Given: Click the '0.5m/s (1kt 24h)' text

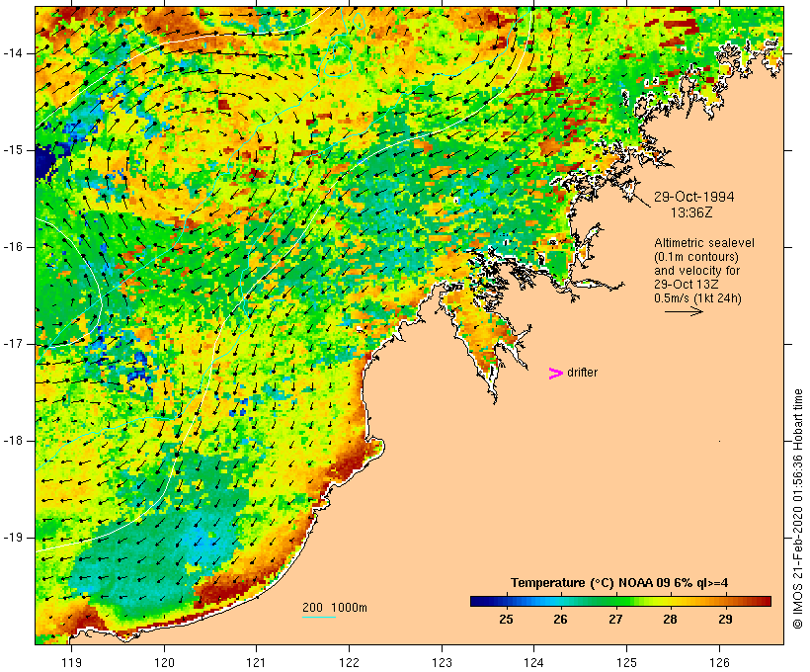Looking at the screenshot, I should tap(697, 298).
